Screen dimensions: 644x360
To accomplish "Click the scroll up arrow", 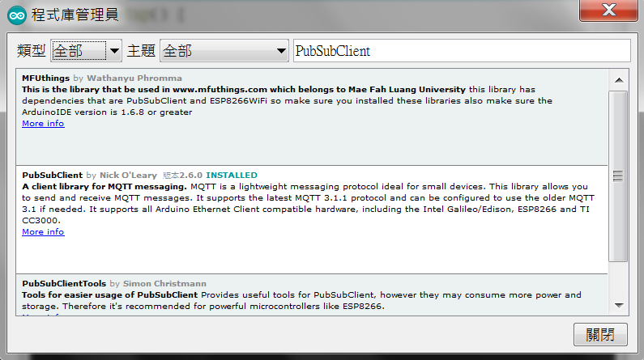I will (x=619, y=80).
